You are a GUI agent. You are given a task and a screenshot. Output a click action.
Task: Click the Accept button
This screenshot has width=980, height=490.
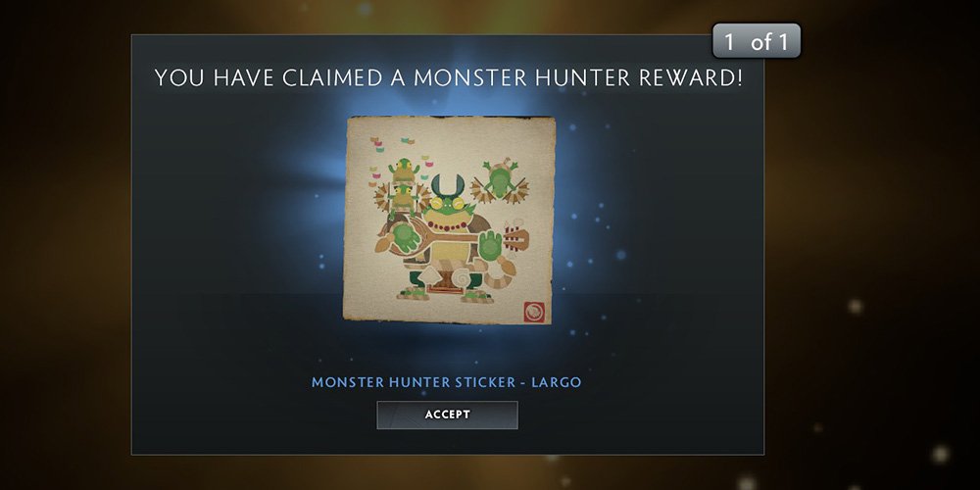tap(447, 415)
